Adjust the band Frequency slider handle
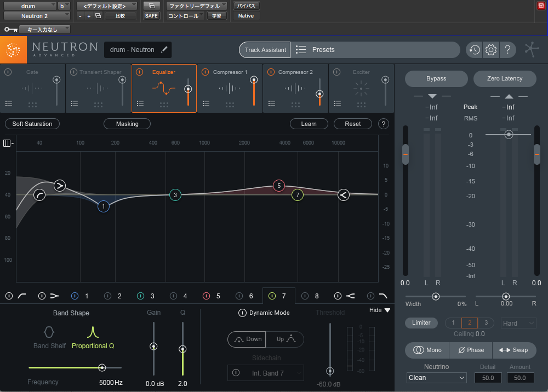Screen dimensions: 548x392 click(102, 367)
